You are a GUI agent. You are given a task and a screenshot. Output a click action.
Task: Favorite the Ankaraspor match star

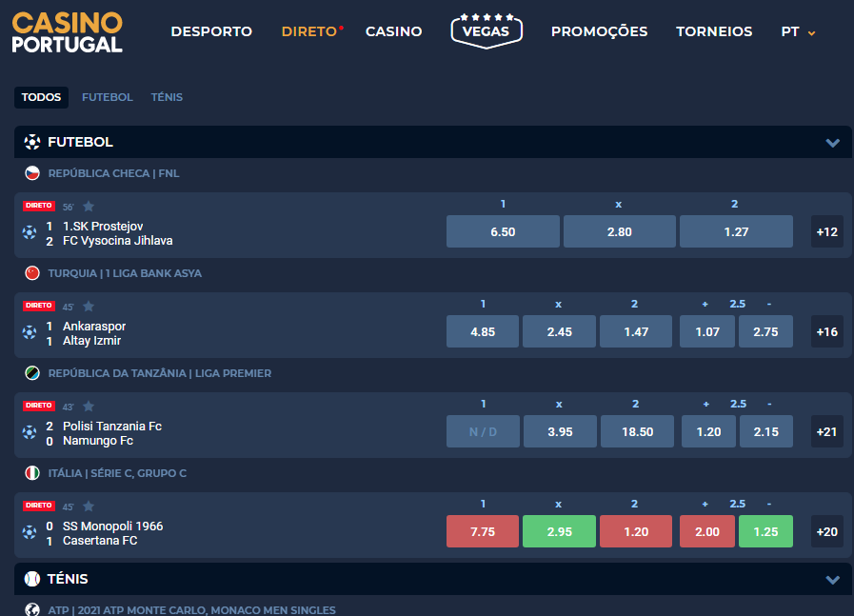(89, 306)
